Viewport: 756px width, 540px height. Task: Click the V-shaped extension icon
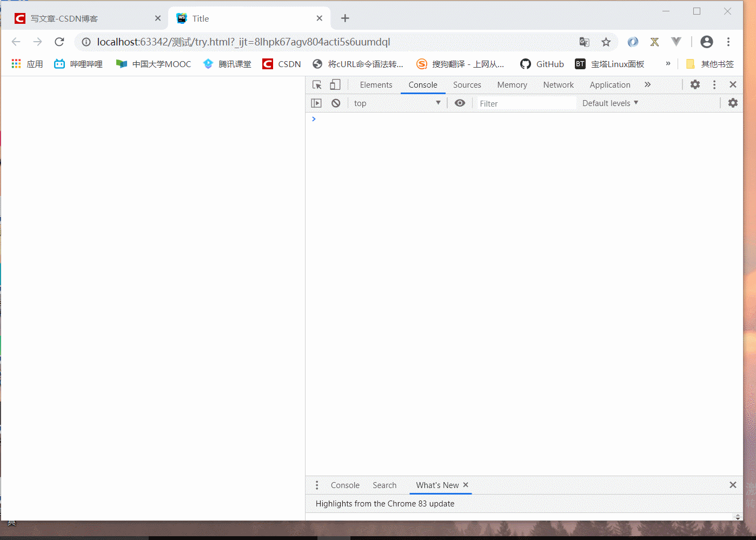coord(676,42)
